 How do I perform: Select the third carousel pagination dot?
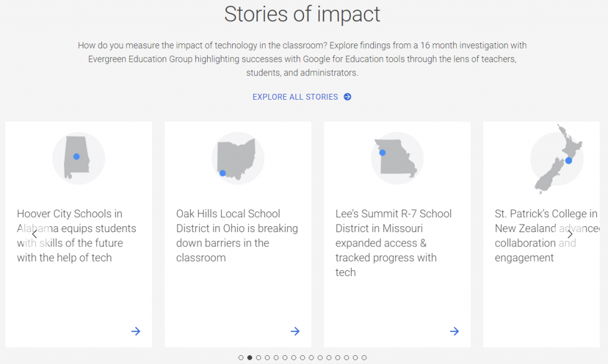point(259,357)
